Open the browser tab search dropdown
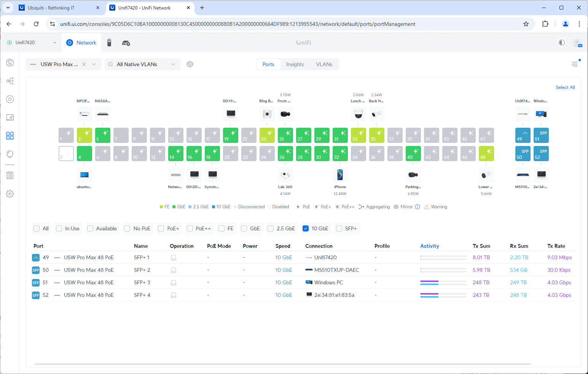Image resolution: width=588 pixels, height=374 pixels. [8, 8]
